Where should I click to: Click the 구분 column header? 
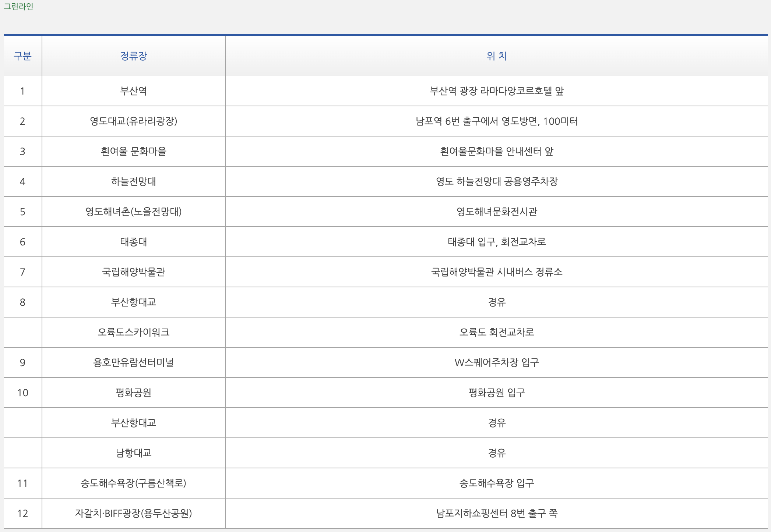pyautogui.click(x=22, y=56)
